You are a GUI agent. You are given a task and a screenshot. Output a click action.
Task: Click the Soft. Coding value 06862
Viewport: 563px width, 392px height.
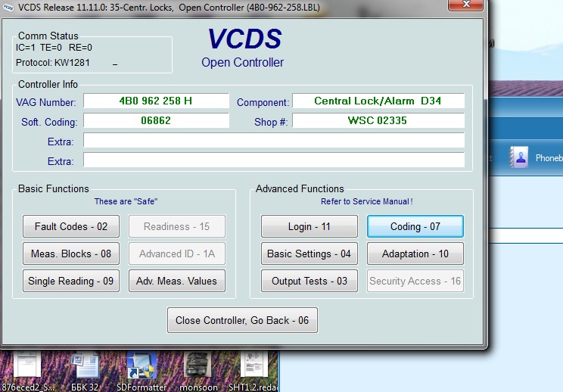[x=156, y=120]
